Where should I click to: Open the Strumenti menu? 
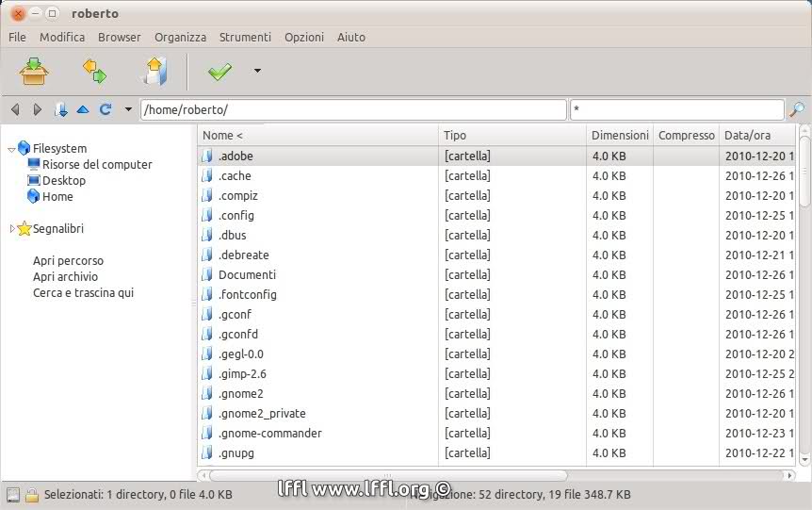pyautogui.click(x=245, y=37)
